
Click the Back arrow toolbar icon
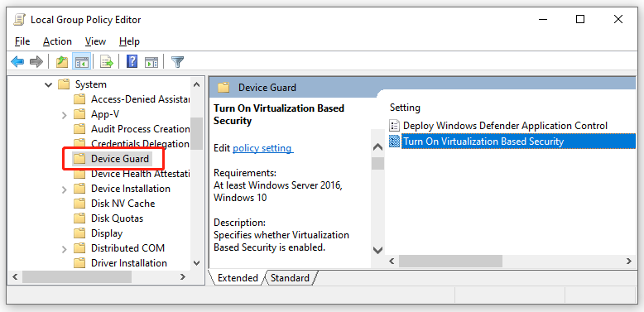(17, 62)
